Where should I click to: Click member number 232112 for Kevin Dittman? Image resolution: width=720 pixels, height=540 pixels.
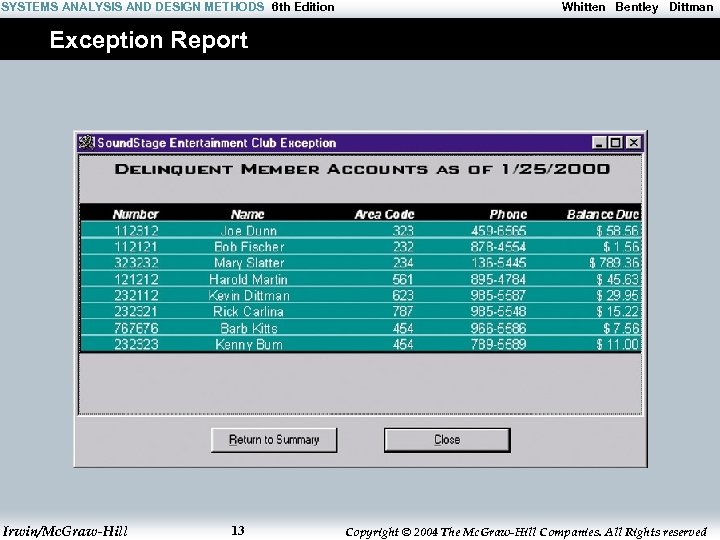(x=136, y=295)
